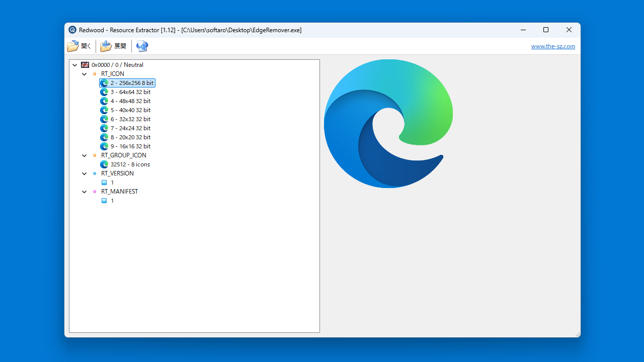
Task: Click the blue square icon under RT_VERSION
Action: click(104, 183)
